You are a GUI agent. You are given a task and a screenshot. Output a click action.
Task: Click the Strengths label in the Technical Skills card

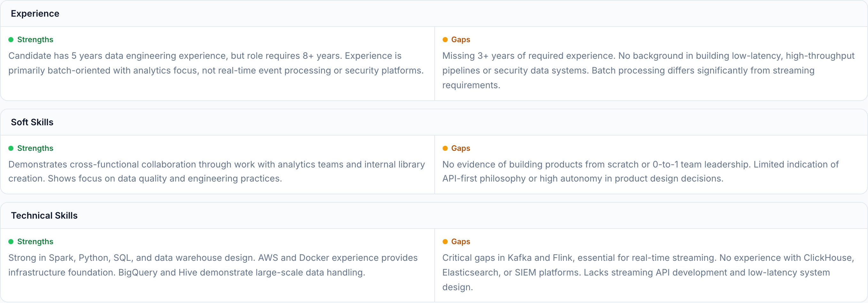pos(35,242)
